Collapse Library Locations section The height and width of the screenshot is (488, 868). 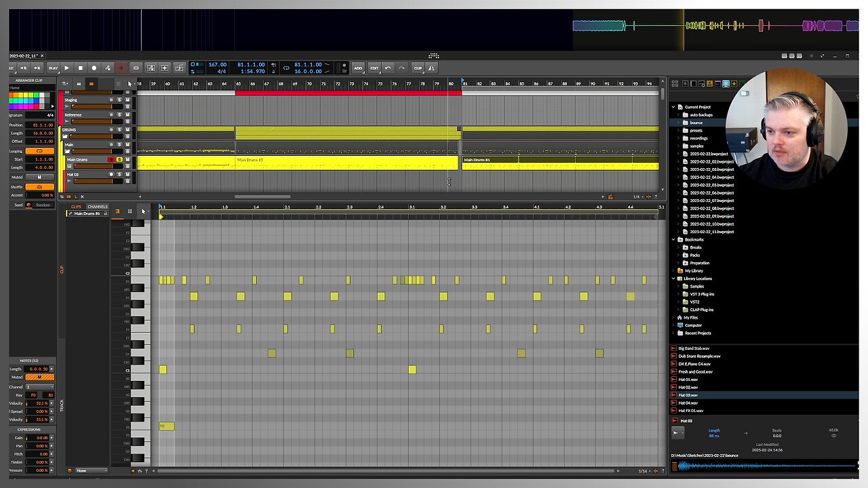673,279
